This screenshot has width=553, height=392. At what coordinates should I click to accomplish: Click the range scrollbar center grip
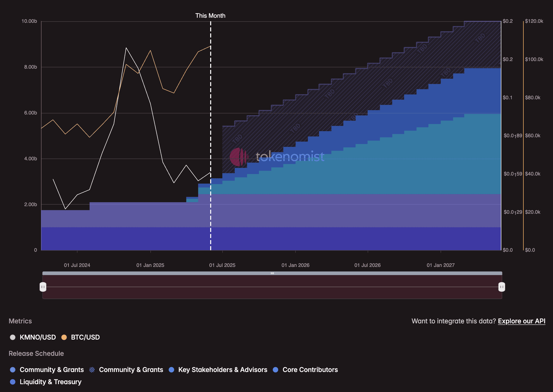coord(272,273)
